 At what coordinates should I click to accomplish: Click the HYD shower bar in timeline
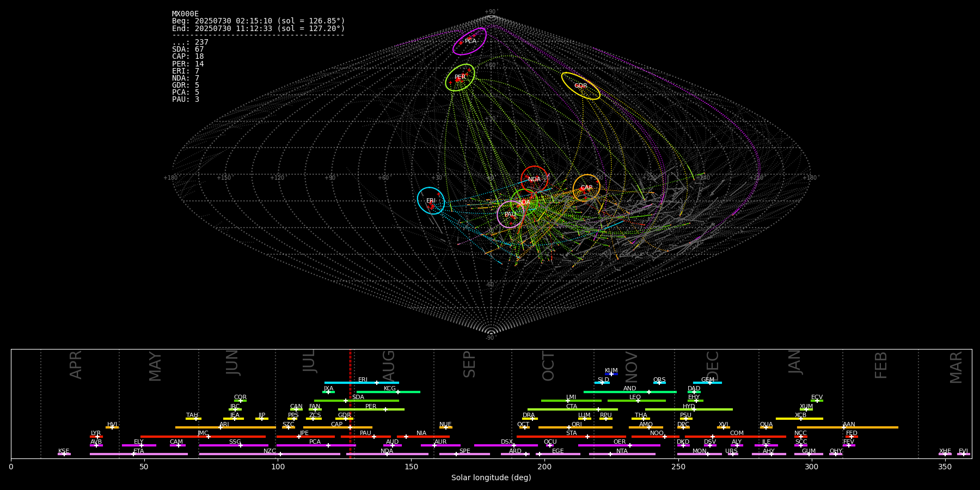click(689, 409)
